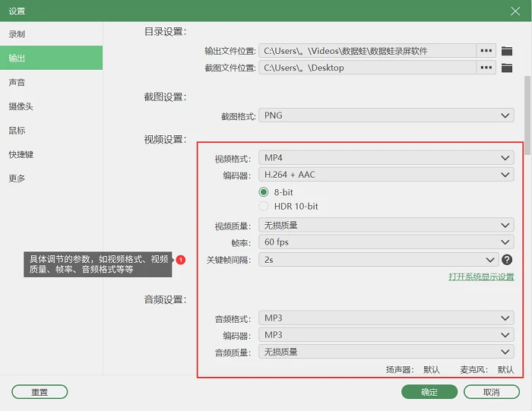Click the 关键帧间隔 label
532x411 pixels.
pyautogui.click(x=229, y=260)
